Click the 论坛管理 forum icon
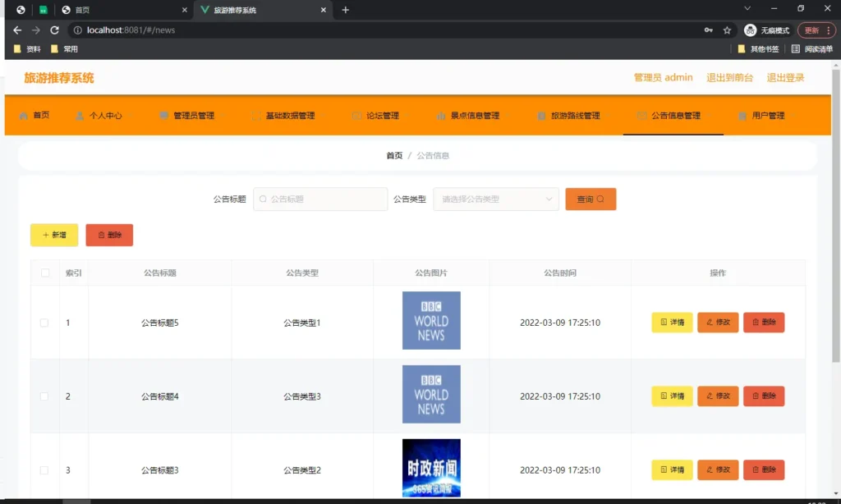841x504 pixels. point(356,116)
